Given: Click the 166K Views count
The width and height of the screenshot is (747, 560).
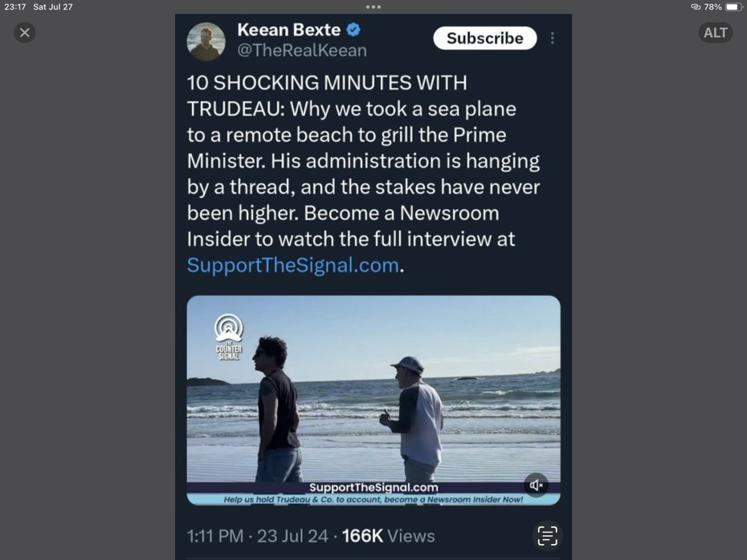Looking at the screenshot, I should click(388, 536).
